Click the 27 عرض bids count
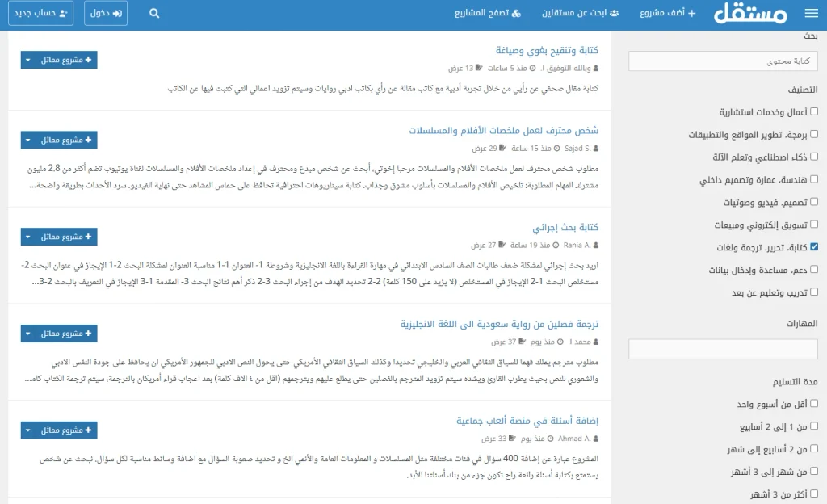Image resolution: width=827 pixels, height=504 pixels. click(484, 246)
